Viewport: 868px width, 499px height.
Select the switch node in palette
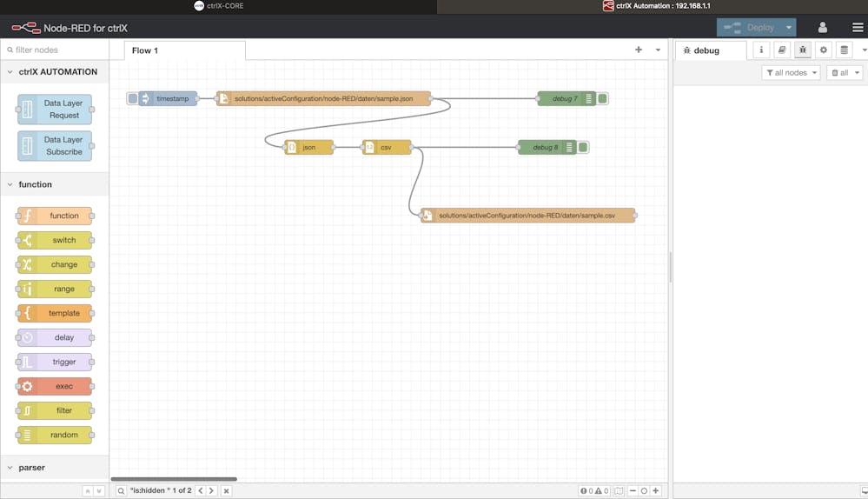click(55, 240)
